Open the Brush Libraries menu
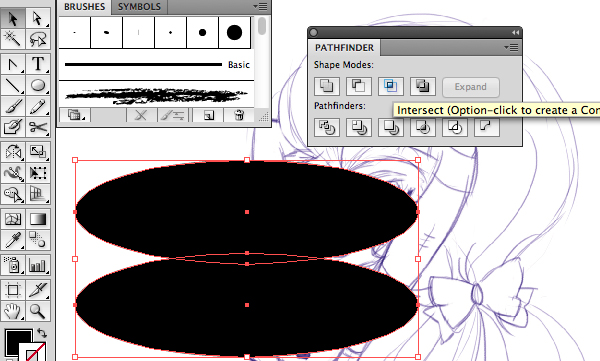 75,115
